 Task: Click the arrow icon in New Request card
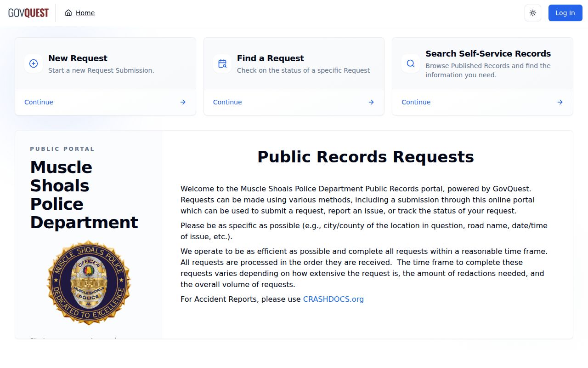pyautogui.click(x=183, y=102)
